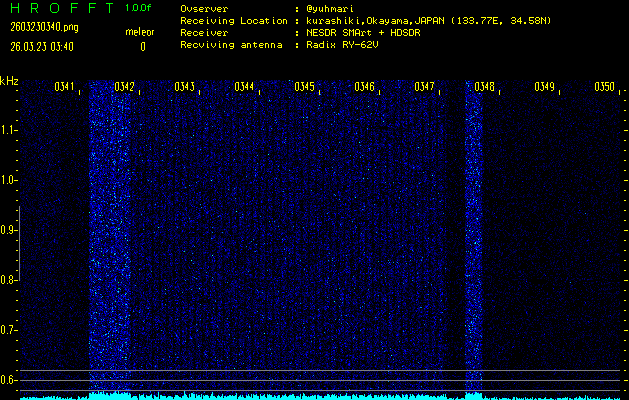The width and height of the screenshot is (629, 400).
Task: Click the Ovserver label
Action: (204, 9)
